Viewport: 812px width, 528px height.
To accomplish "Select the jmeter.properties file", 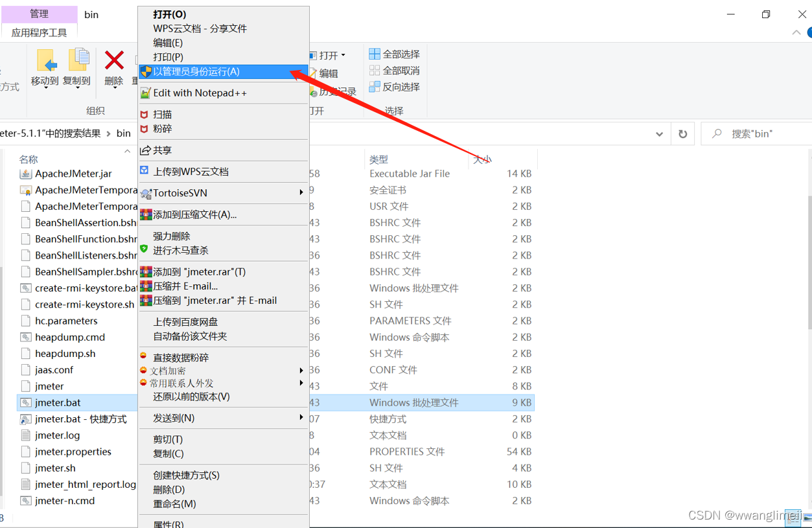I will [x=73, y=452].
